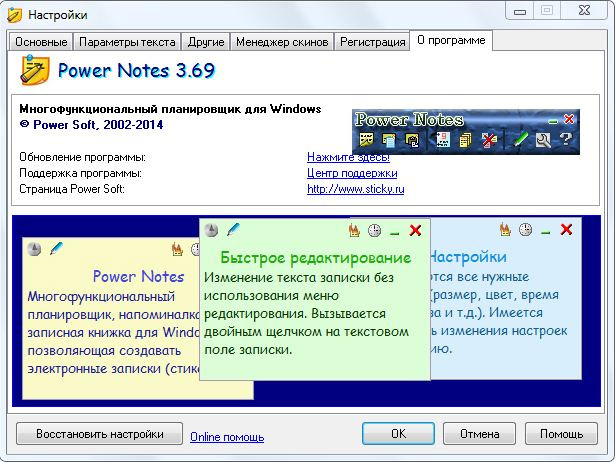Screen dimensions: 616x462
Task: Click the Отмена button
Action: tap(479, 434)
